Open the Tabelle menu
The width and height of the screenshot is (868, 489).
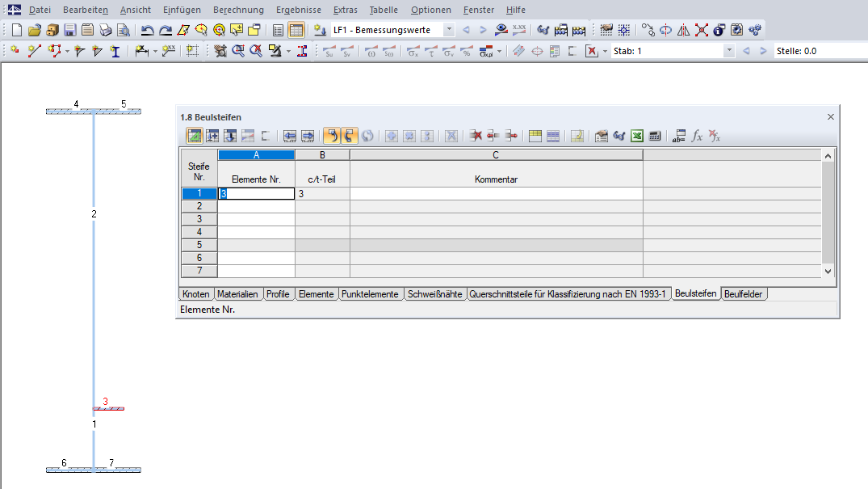point(384,10)
